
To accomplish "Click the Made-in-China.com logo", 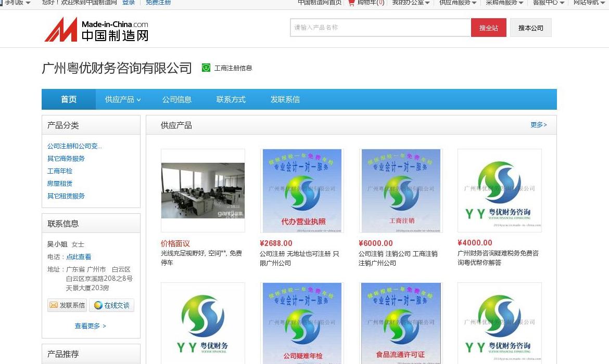I will [96, 30].
